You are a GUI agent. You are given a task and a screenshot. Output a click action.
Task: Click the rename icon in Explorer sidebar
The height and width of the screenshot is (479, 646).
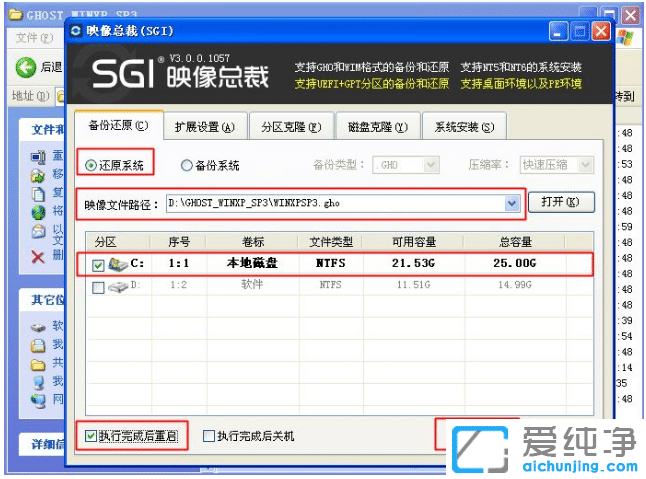(38, 157)
